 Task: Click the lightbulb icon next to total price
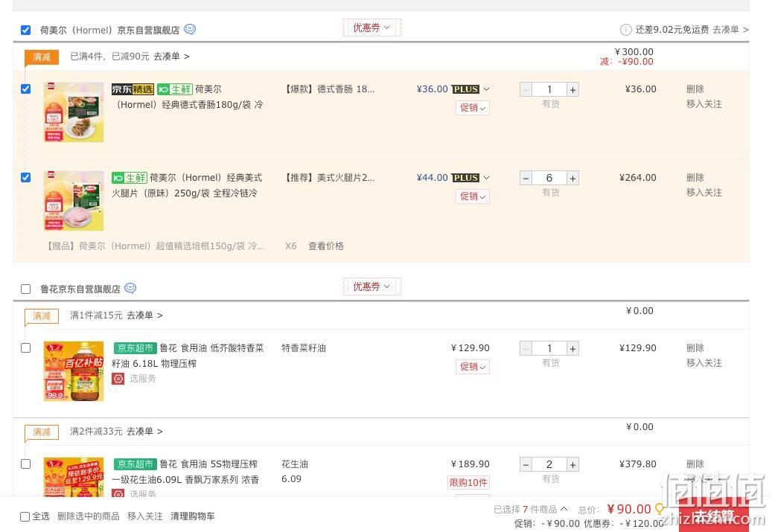tap(660, 509)
